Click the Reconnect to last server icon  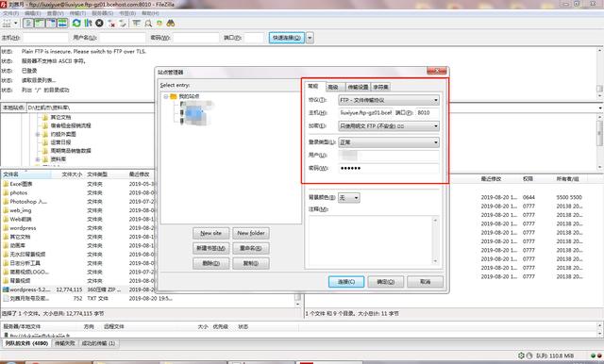click(x=123, y=24)
